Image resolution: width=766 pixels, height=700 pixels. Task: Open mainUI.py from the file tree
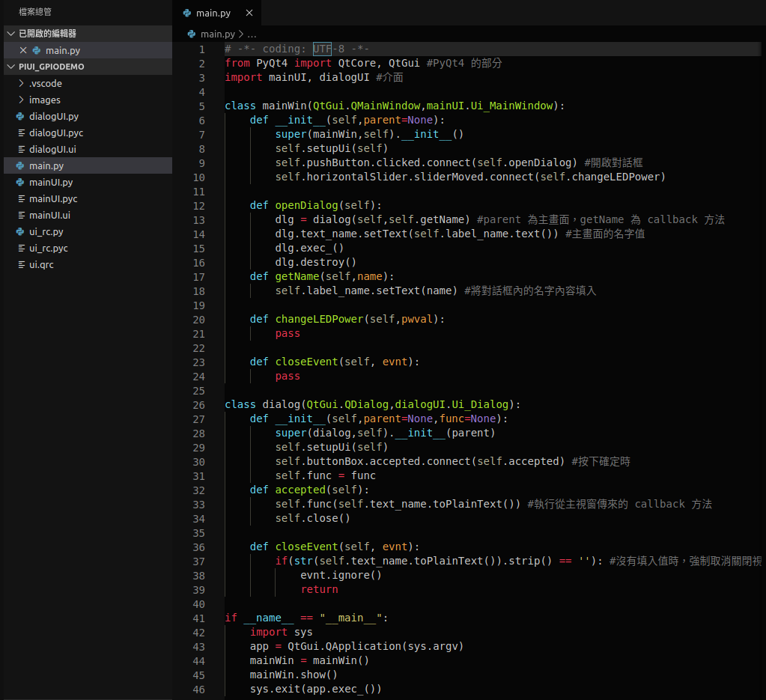click(88, 182)
